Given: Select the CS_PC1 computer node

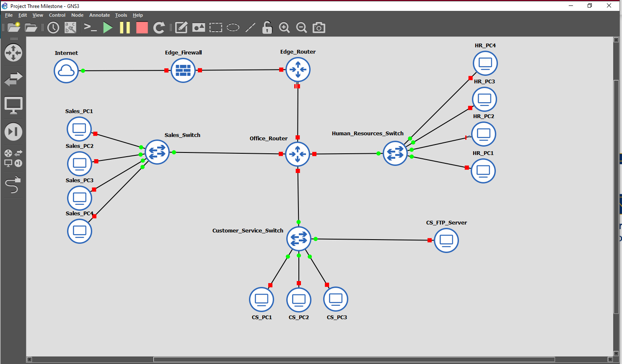Looking at the screenshot, I should tap(262, 299).
